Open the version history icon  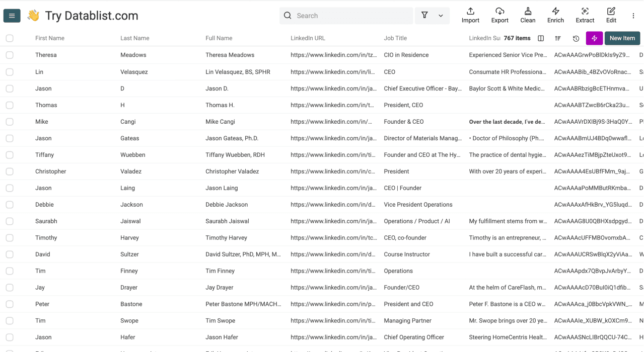576,38
